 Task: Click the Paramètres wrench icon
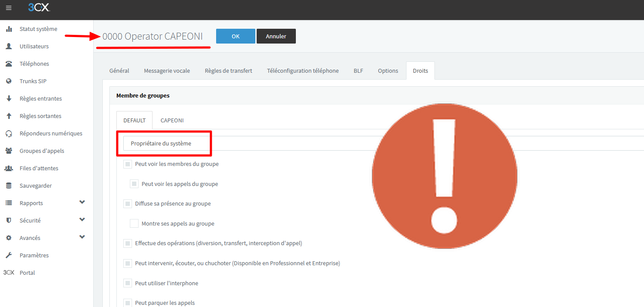tap(9, 256)
